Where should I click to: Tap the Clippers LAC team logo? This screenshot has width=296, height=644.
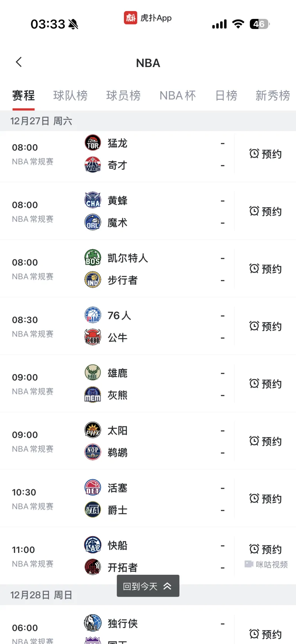click(x=92, y=545)
